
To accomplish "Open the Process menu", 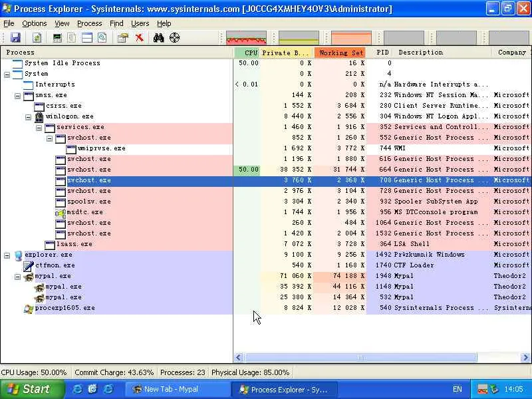I will click(90, 23).
